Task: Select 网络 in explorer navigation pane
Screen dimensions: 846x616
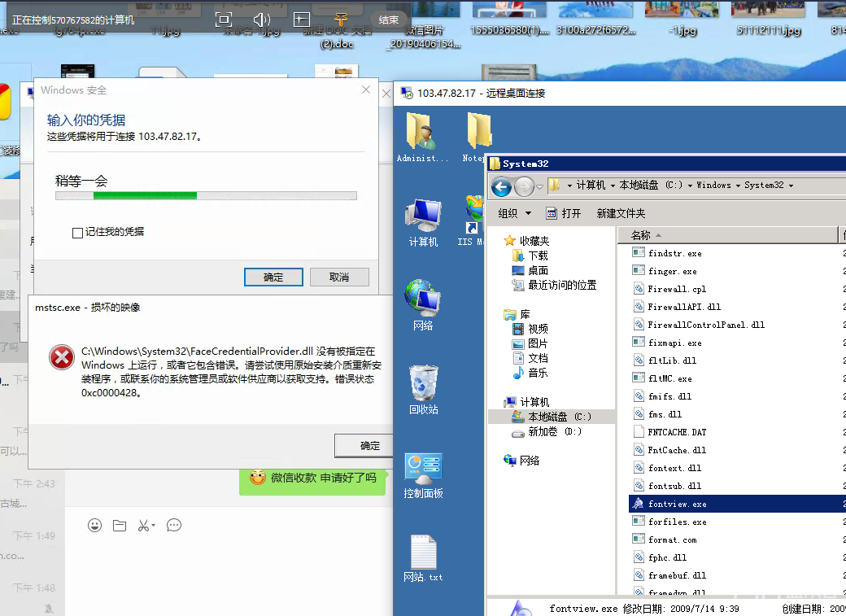Action: point(521,461)
